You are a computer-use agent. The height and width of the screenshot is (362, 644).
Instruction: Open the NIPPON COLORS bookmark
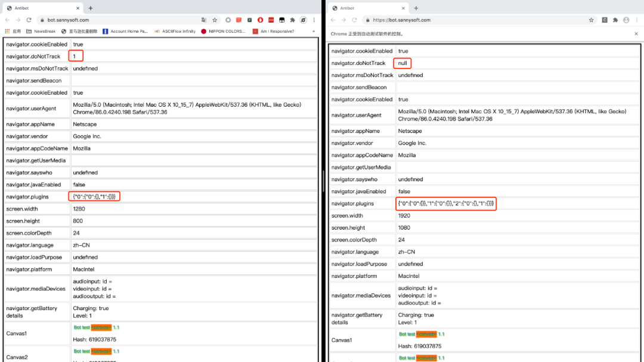tap(223, 31)
